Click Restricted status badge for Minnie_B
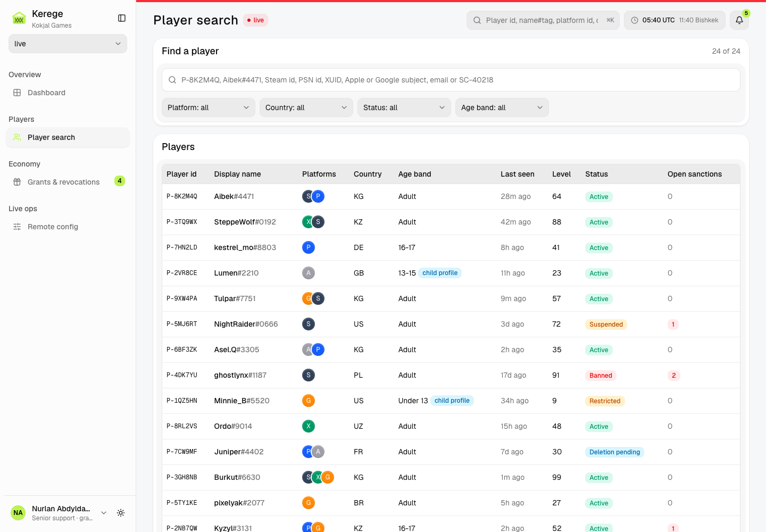This screenshot has width=766, height=532. pos(605,401)
